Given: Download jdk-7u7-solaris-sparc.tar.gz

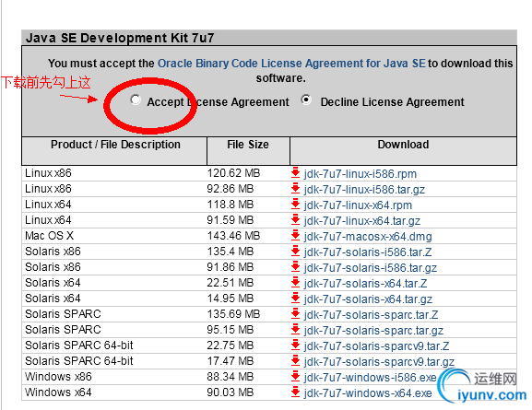Looking at the screenshot, I should (373, 331).
